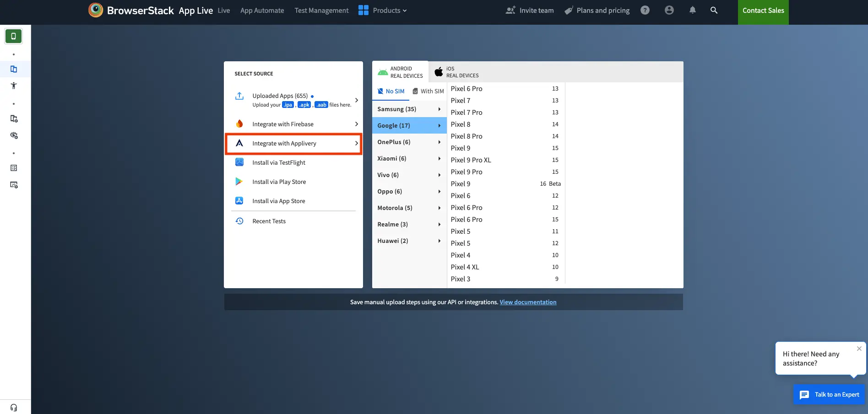Select Pixel 9 Pro XL device
The width and height of the screenshot is (868, 414).
pyautogui.click(x=471, y=160)
